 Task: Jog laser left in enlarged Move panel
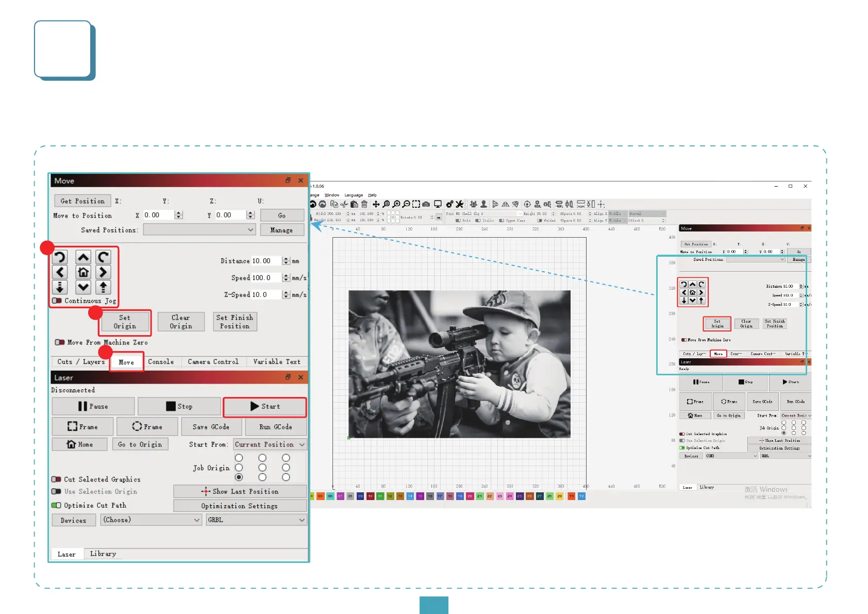[60, 272]
